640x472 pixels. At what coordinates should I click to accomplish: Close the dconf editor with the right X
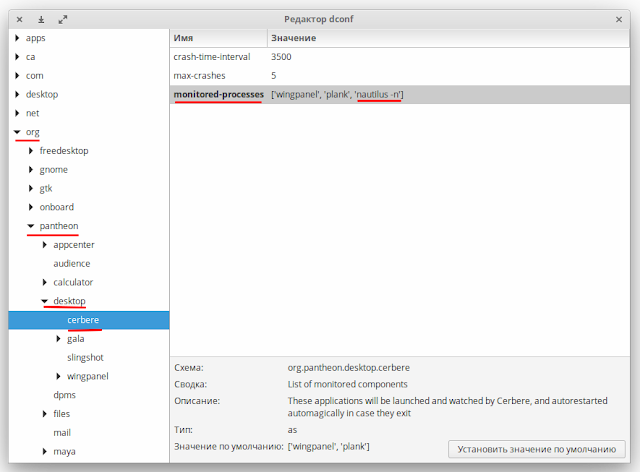click(x=619, y=19)
